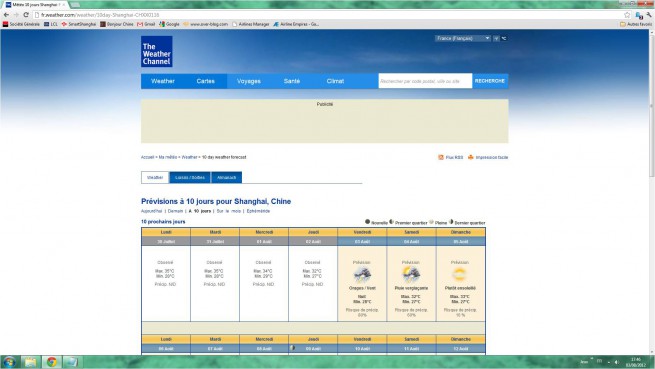
Task: Click the browser Back arrow
Action: [6, 15]
